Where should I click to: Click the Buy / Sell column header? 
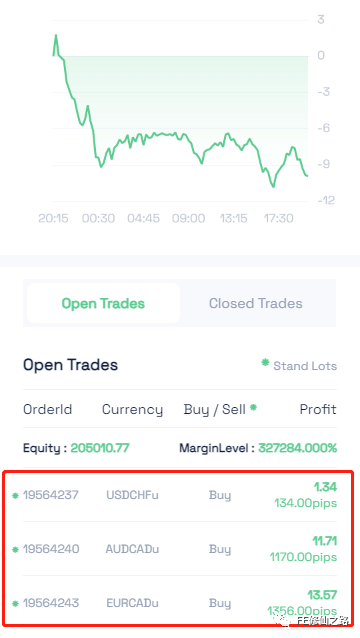coord(214,409)
